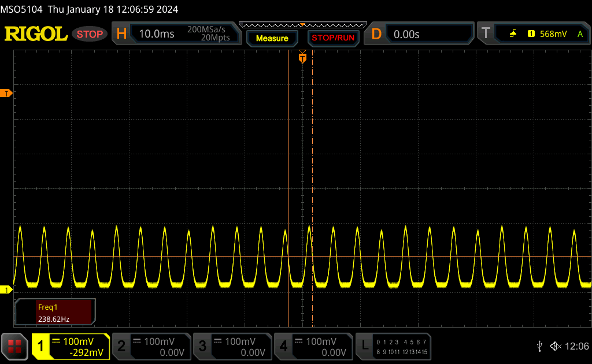Select the trigger level marker on left edge
Image resolution: width=592 pixels, height=364 pixels.
(6, 93)
